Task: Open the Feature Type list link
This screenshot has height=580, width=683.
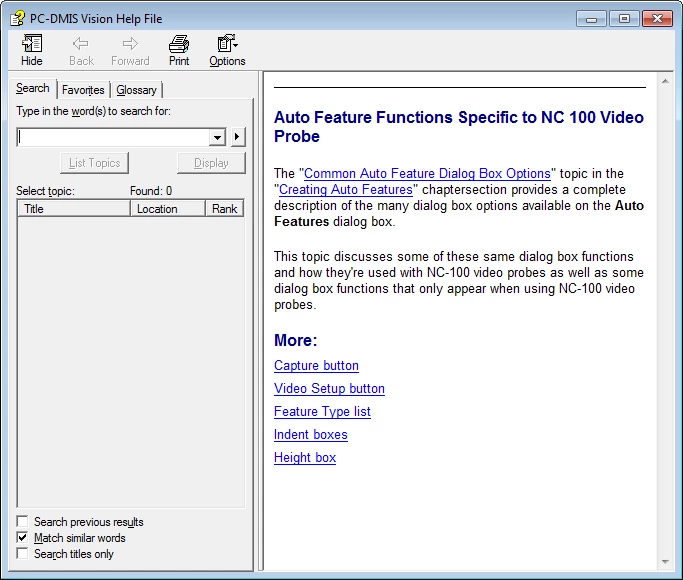Action: point(322,411)
